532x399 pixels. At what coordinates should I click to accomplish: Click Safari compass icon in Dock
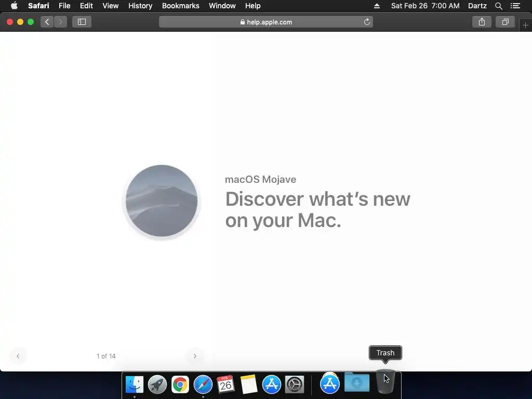coord(203,384)
